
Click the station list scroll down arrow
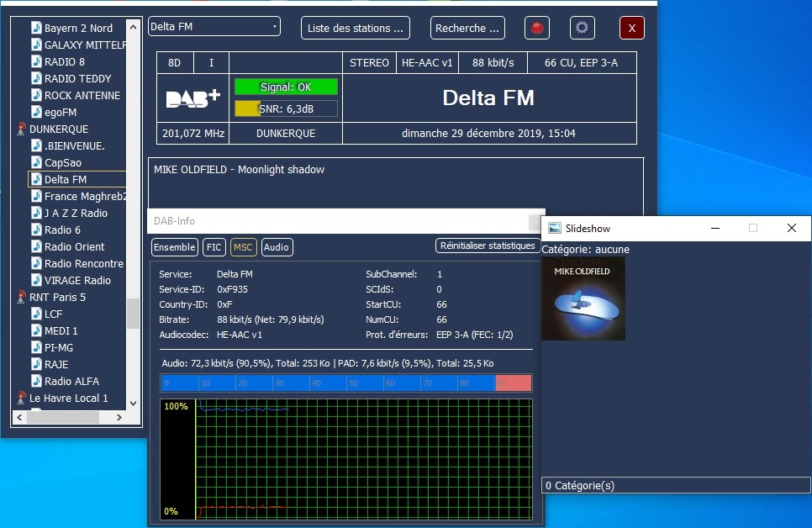133,403
